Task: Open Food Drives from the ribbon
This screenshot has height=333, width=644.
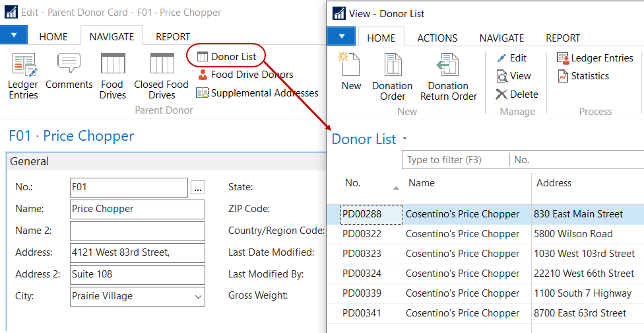Action: [x=112, y=75]
